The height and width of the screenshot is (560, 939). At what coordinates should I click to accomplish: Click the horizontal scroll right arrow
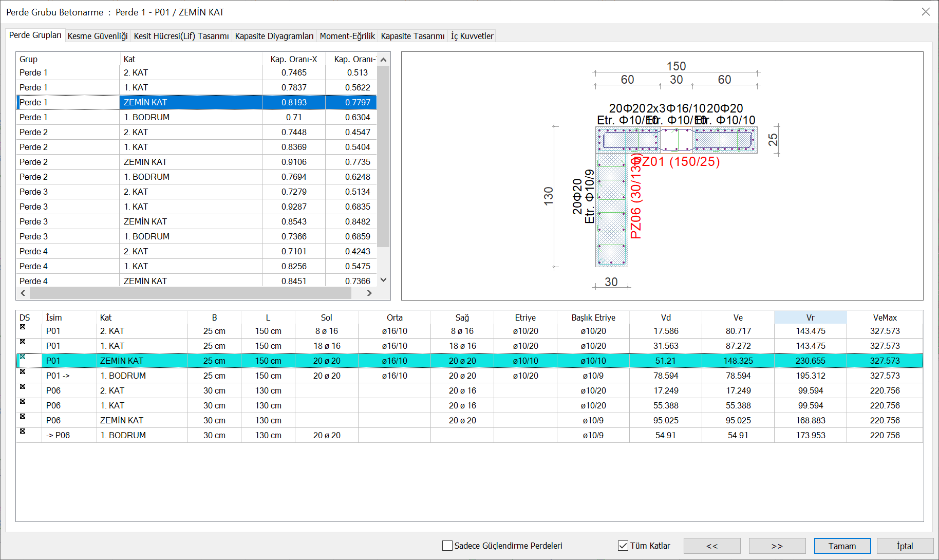click(369, 293)
